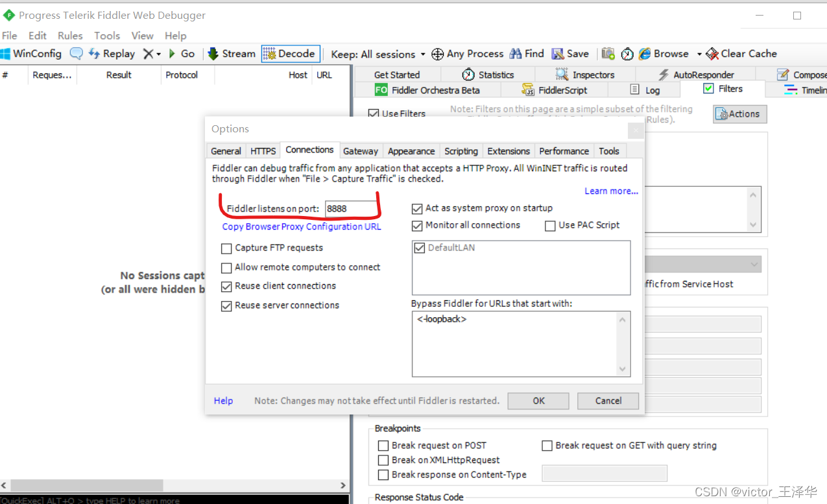Toggle Break request on GET with query string

click(547, 446)
